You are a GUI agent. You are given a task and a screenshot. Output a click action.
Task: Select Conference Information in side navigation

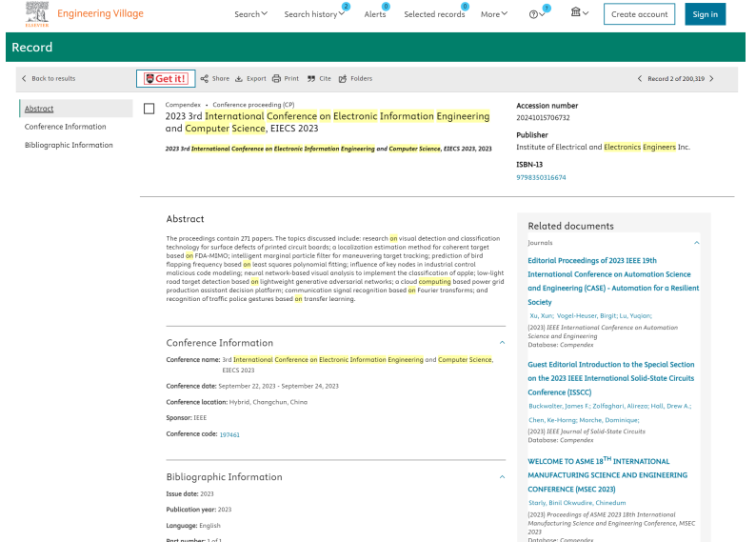coord(65,127)
